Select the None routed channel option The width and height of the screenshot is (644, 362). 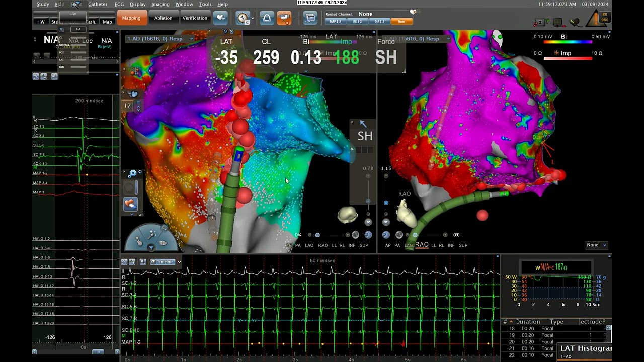pos(401,22)
